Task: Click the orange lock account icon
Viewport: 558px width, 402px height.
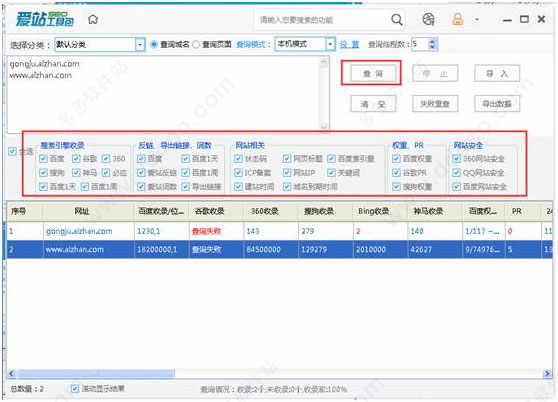Action: coord(458,19)
